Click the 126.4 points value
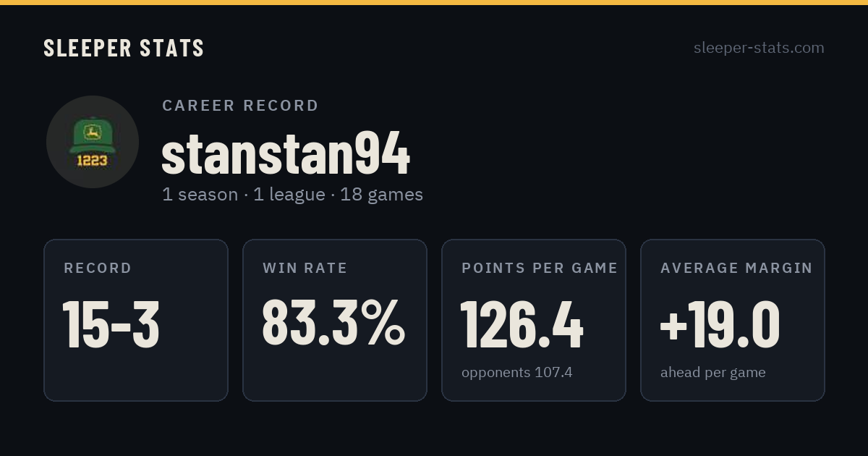Image resolution: width=868 pixels, height=456 pixels. pos(522,324)
